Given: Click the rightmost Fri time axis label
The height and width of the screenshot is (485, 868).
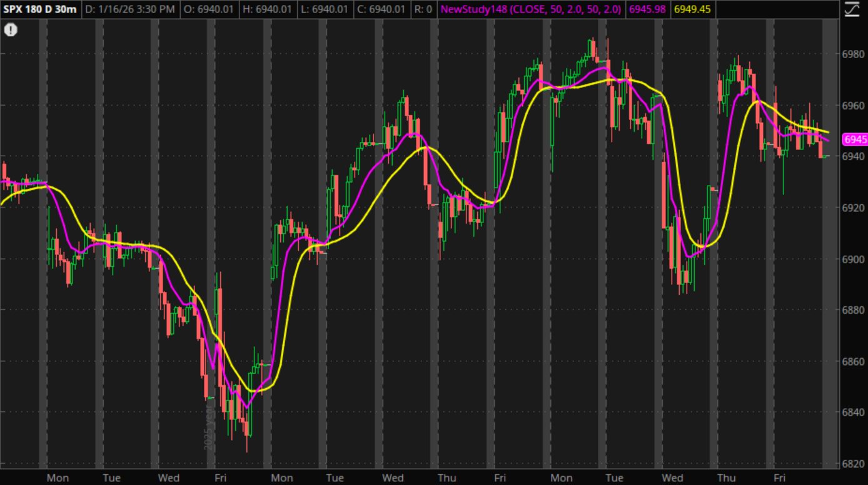Looking at the screenshot, I should (x=779, y=477).
